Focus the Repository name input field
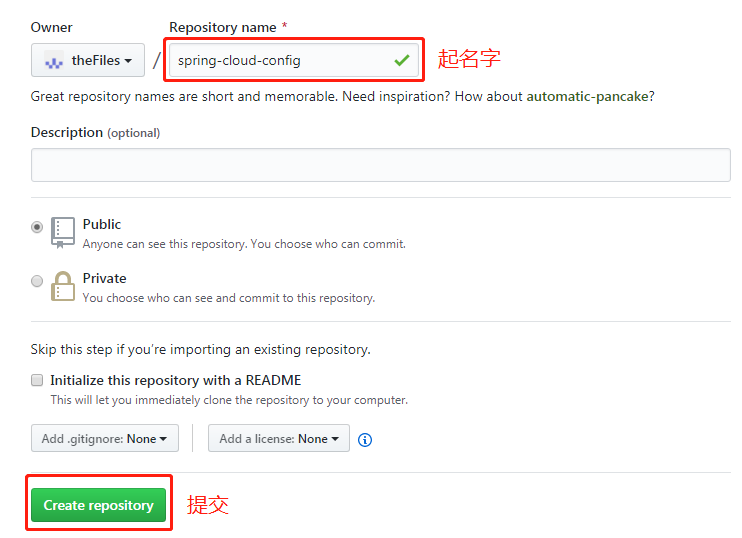The width and height of the screenshot is (742, 538). pos(294,60)
